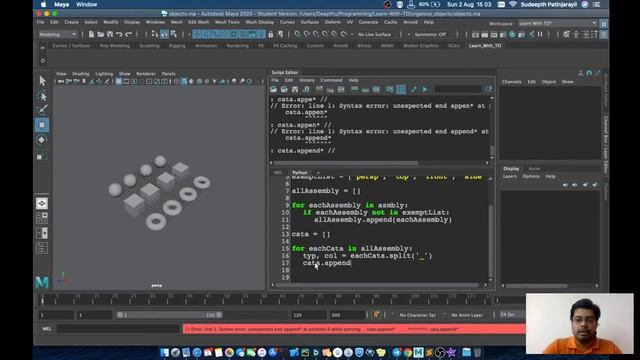
Task: Select the Scale tool in toolbox
Action: pos(42,156)
